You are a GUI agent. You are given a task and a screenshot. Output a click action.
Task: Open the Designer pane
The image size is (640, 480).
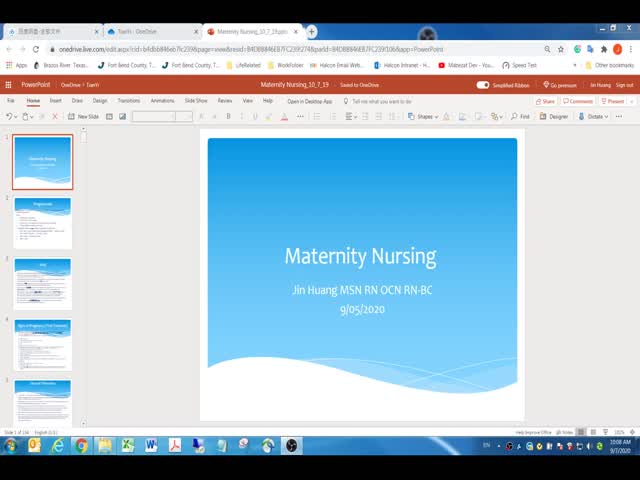click(x=554, y=117)
